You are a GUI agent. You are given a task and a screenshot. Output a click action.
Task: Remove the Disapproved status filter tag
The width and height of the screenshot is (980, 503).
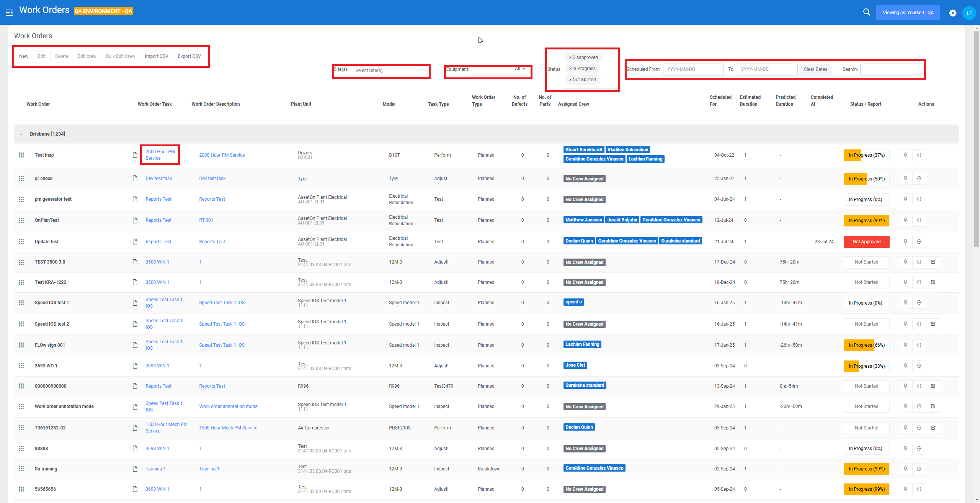(570, 57)
